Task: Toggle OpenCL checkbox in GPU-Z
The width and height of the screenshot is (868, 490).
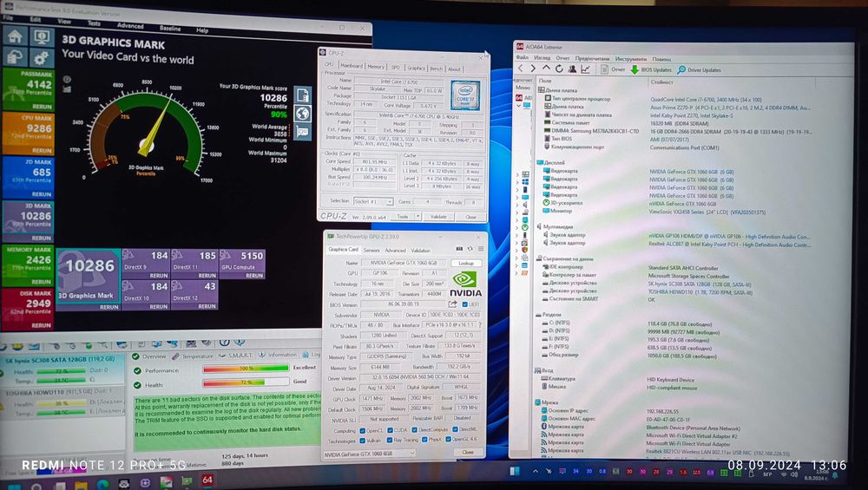Action: click(x=363, y=430)
